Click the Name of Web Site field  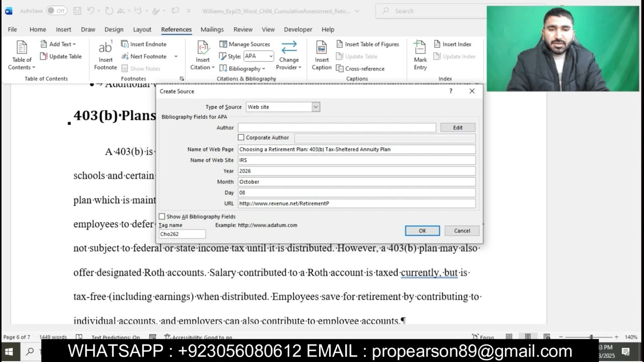(357, 160)
